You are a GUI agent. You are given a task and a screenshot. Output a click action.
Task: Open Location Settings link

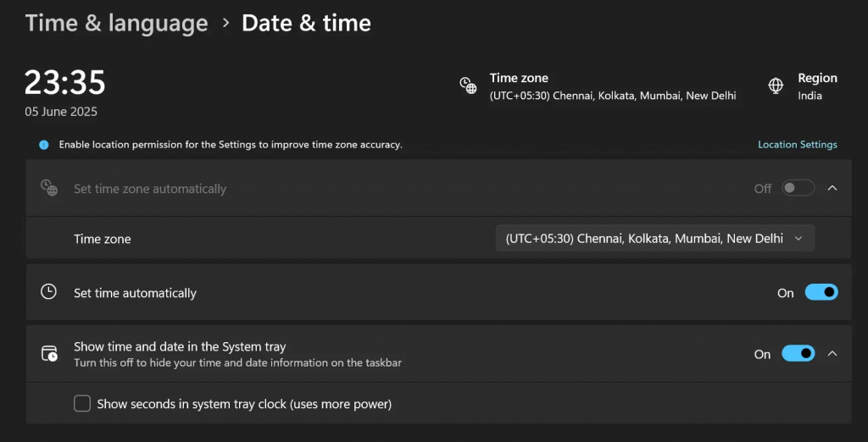[x=797, y=145]
